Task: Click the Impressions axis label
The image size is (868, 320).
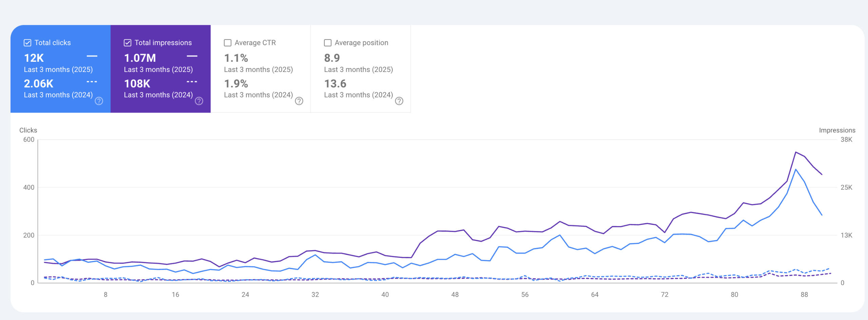Action: (837, 130)
